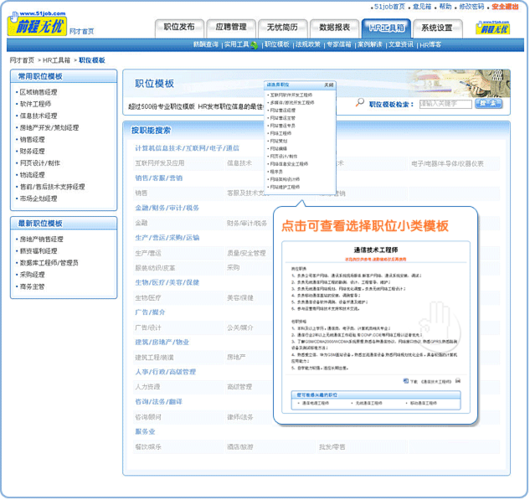Click the 生产/营运/采购/运输 category heading
This screenshot has height=500, width=530.
pos(167,238)
